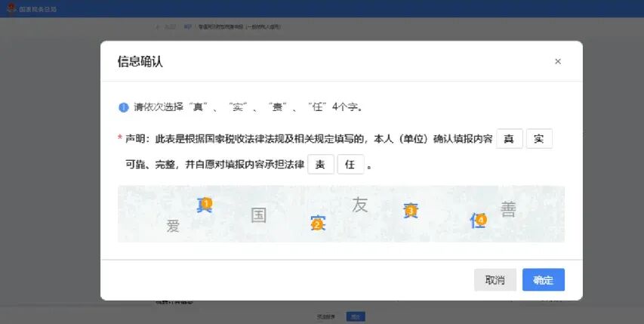Click the 真 box in declaration text
644x324 pixels.
click(x=510, y=139)
